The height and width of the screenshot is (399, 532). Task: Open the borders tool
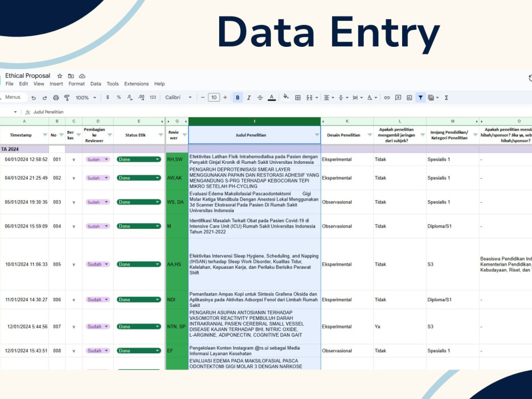tap(298, 98)
